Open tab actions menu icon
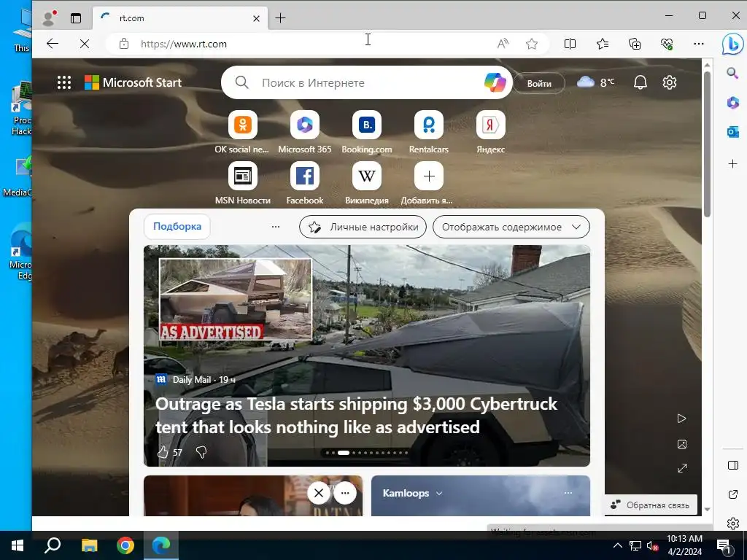The image size is (747, 560). point(76,18)
